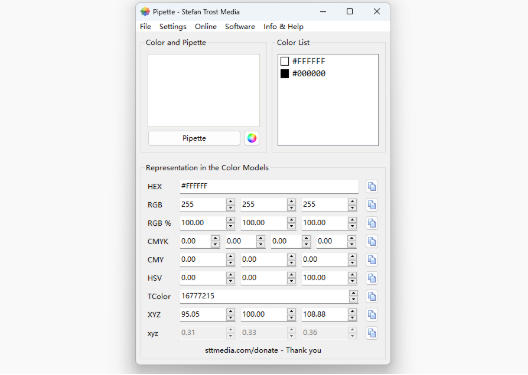Open the Settings menu

point(173,26)
